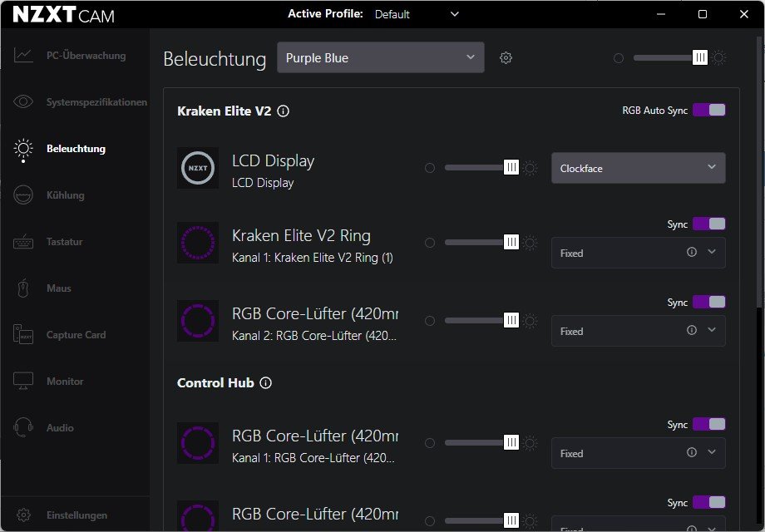This screenshot has width=765, height=532.
Task: Open the Purple Blue lighting preset dropdown
Action: coord(381,57)
